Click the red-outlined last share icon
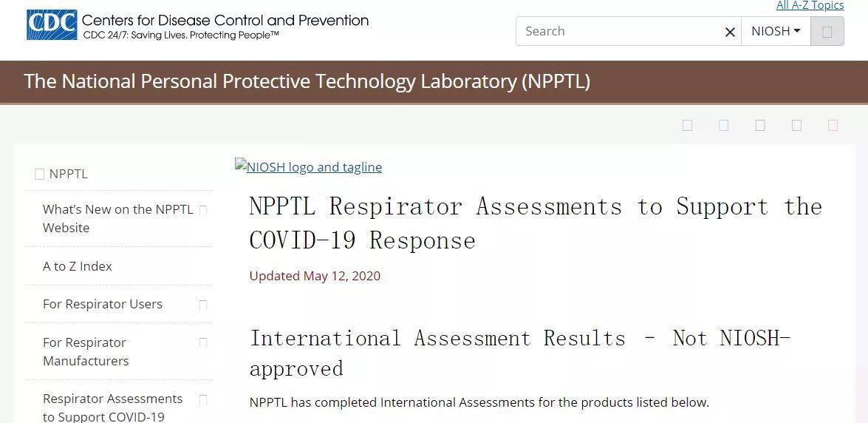 (833, 125)
